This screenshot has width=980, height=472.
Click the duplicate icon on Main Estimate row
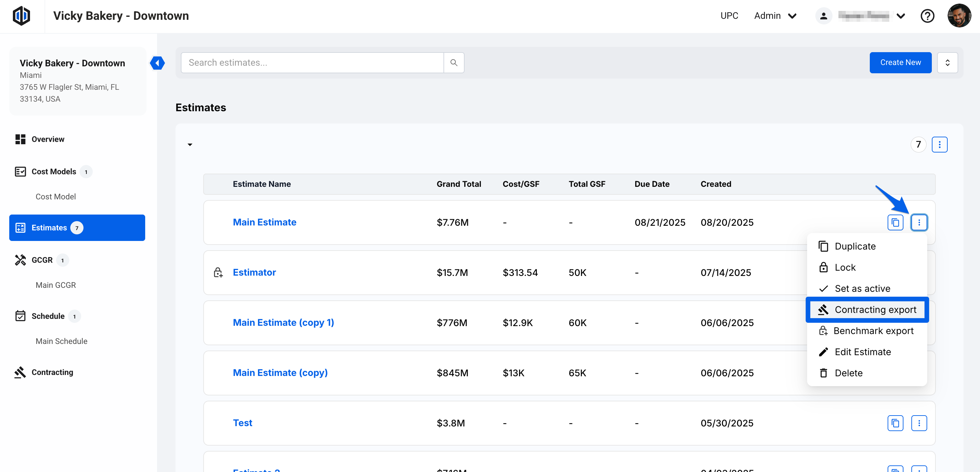click(x=895, y=222)
